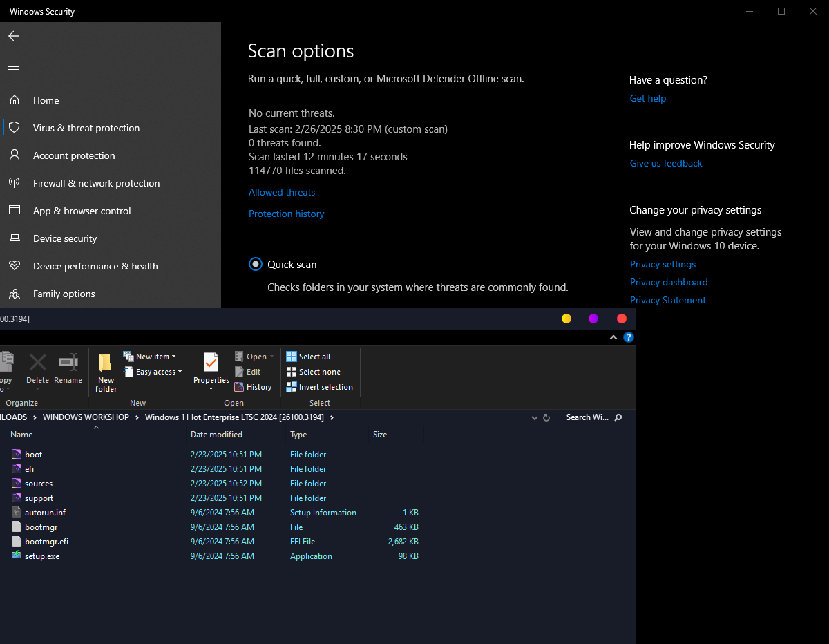Image resolution: width=829 pixels, height=644 pixels.
Task: Click Edit in the Open group
Action: 248,372
